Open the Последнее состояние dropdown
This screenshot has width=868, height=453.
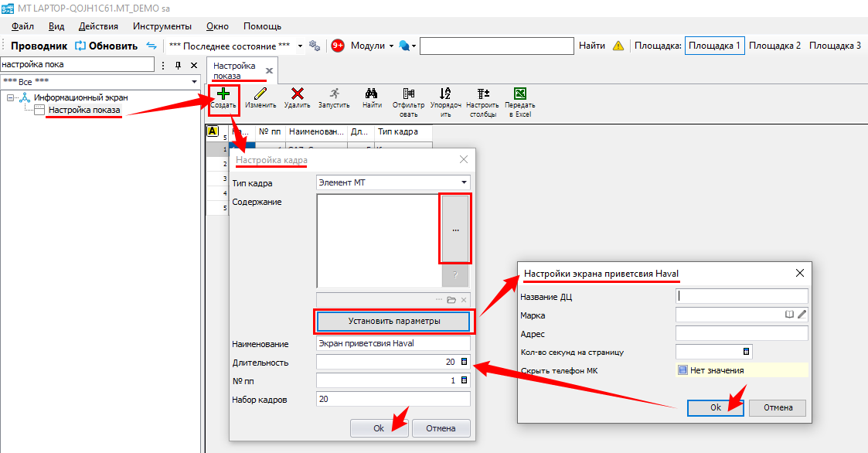300,46
